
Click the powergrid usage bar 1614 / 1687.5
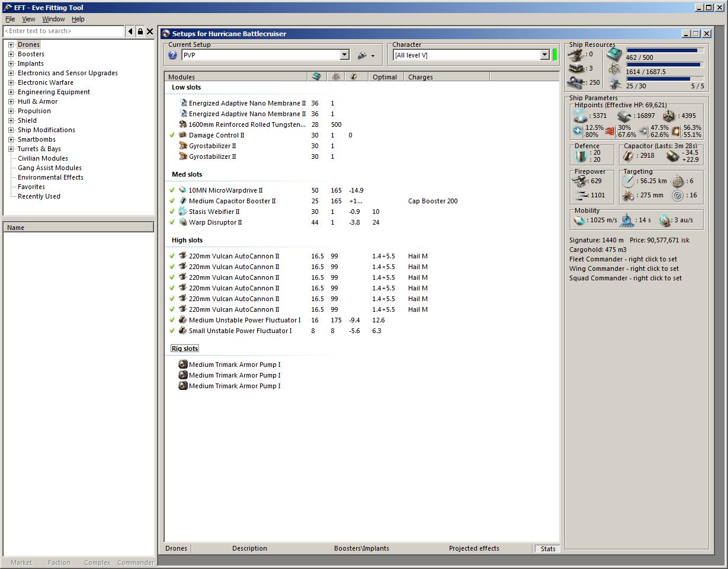665,65
